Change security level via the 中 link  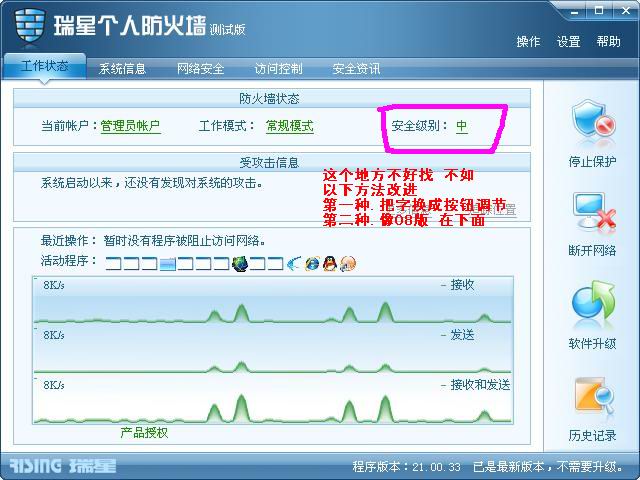pyautogui.click(x=462, y=126)
